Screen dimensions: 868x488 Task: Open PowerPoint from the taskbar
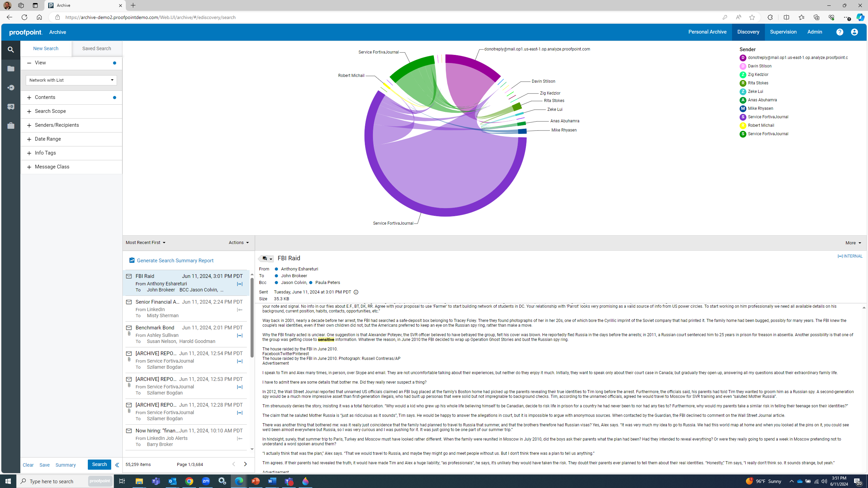pos(256,481)
